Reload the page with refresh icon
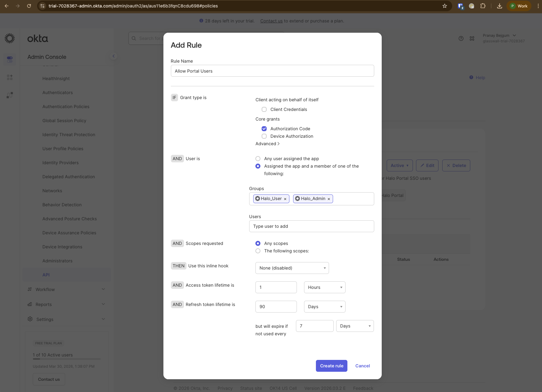The image size is (542, 392). 29,6
